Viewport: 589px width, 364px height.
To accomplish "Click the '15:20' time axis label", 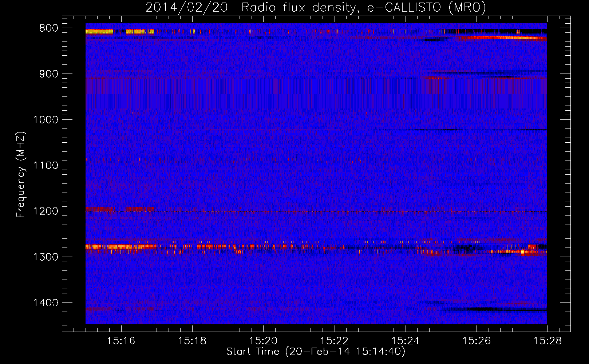I will pyautogui.click(x=263, y=341).
